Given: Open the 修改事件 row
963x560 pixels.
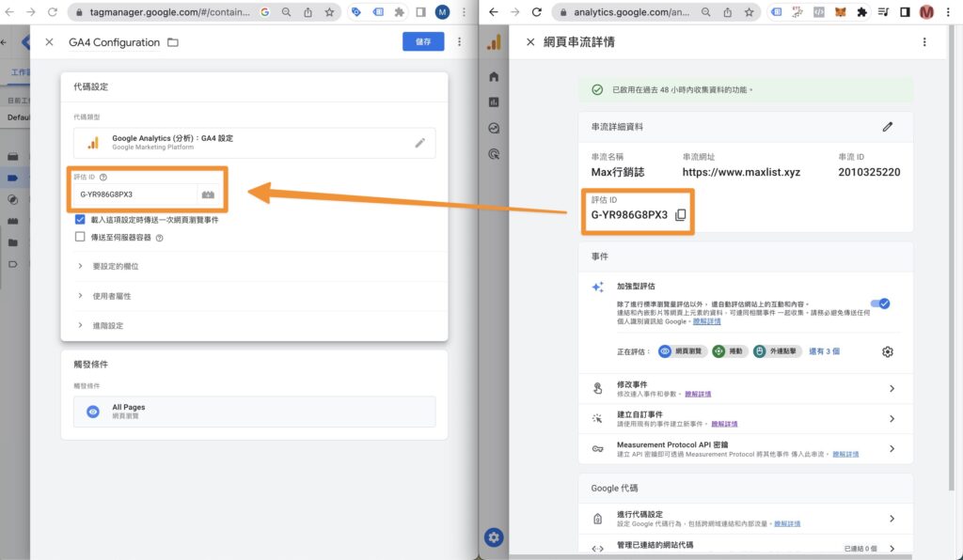Looking at the screenshot, I should pos(746,388).
